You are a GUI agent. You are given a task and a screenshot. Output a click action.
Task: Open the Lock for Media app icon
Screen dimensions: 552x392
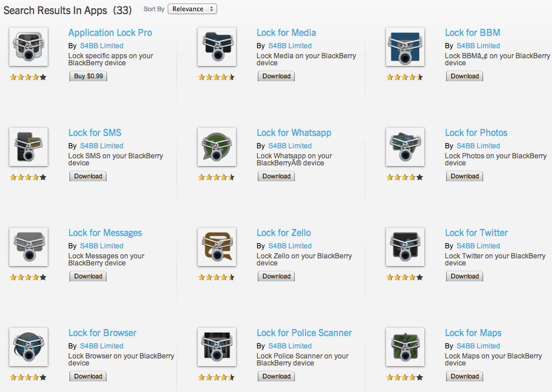click(217, 47)
